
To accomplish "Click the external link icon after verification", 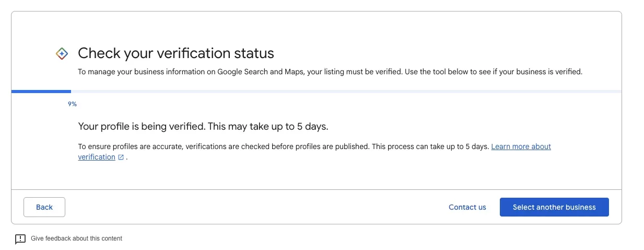I will [121, 157].
